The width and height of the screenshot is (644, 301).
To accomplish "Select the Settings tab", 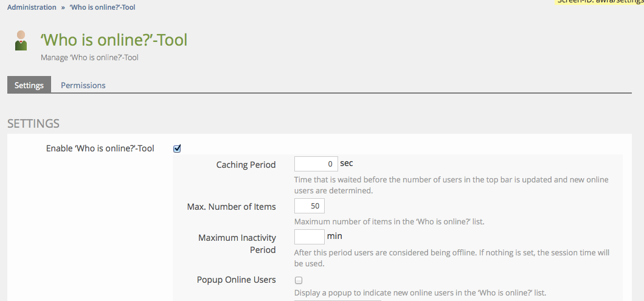I will point(29,85).
